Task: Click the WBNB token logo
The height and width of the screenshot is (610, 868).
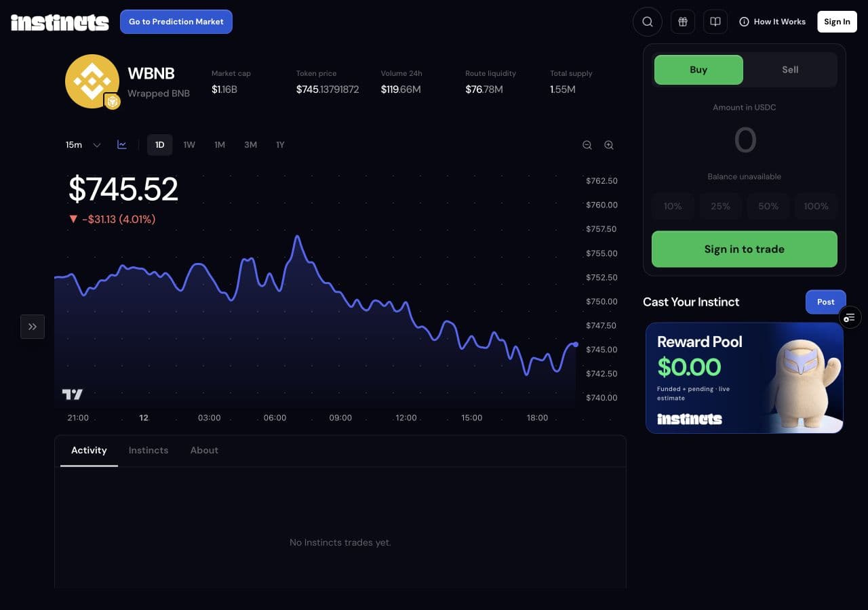Action: [x=92, y=81]
